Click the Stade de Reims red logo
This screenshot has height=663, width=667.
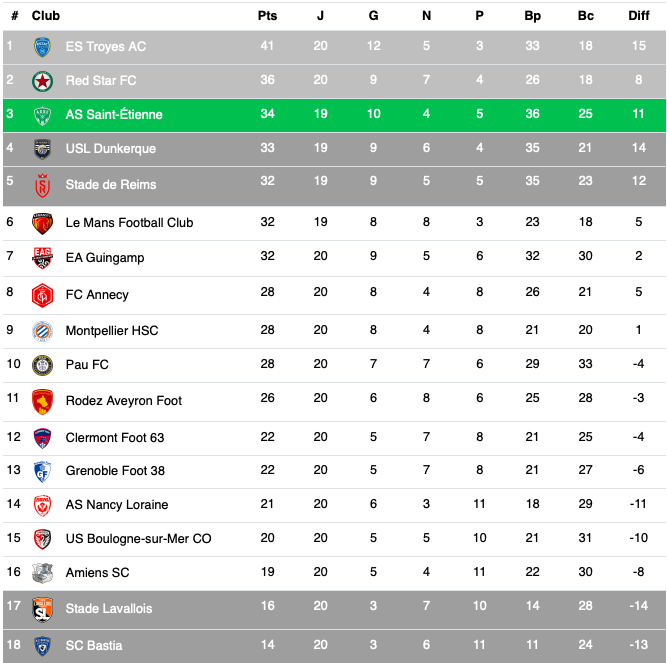click(42, 184)
